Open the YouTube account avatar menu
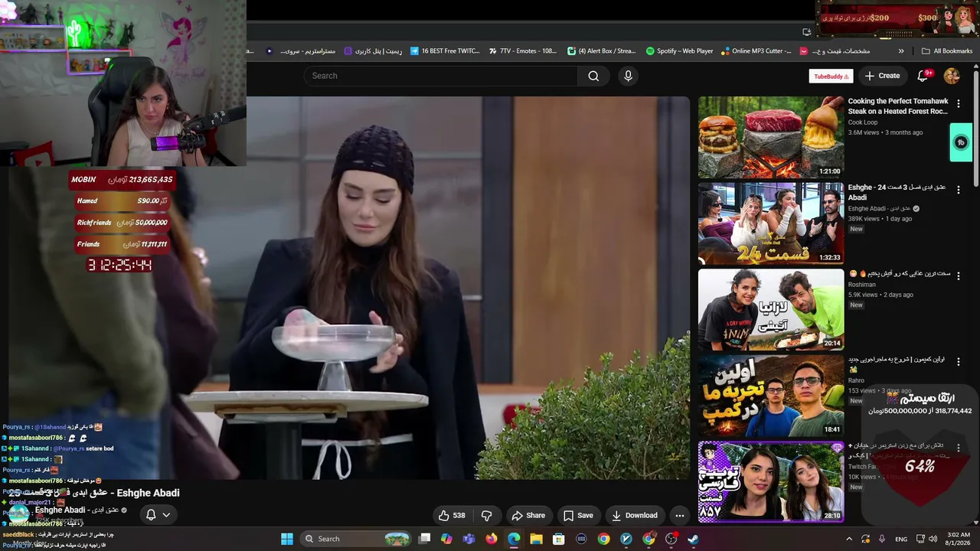980x551 pixels. (x=952, y=76)
